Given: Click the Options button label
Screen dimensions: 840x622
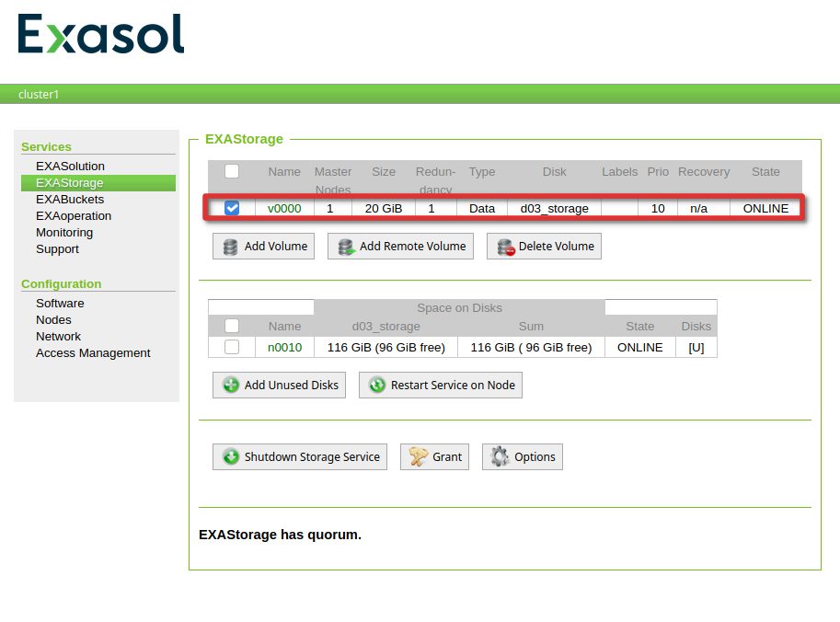Looking at the screenshot, I should [x=535, y=457].
